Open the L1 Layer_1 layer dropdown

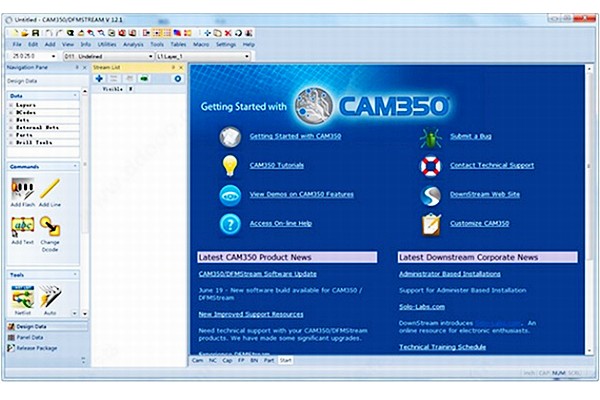(x=247, y=56)
